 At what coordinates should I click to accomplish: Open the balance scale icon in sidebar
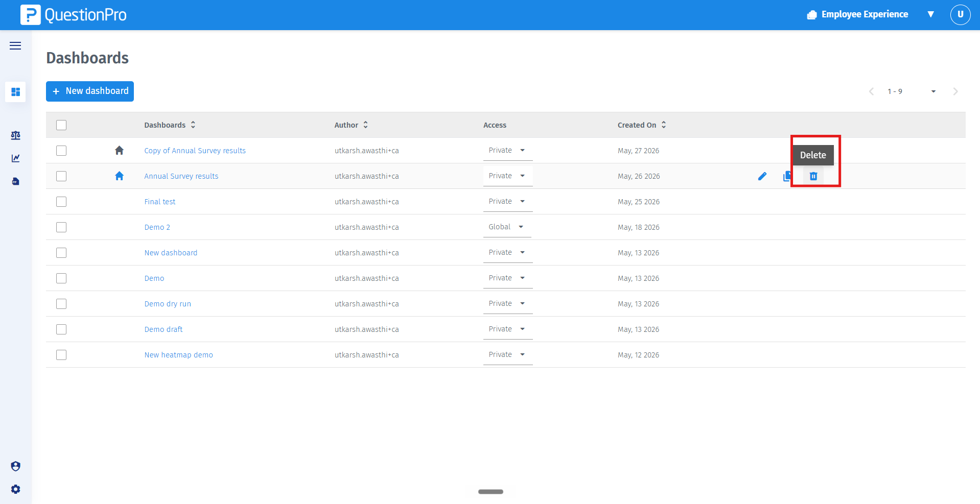click(15, 135)
